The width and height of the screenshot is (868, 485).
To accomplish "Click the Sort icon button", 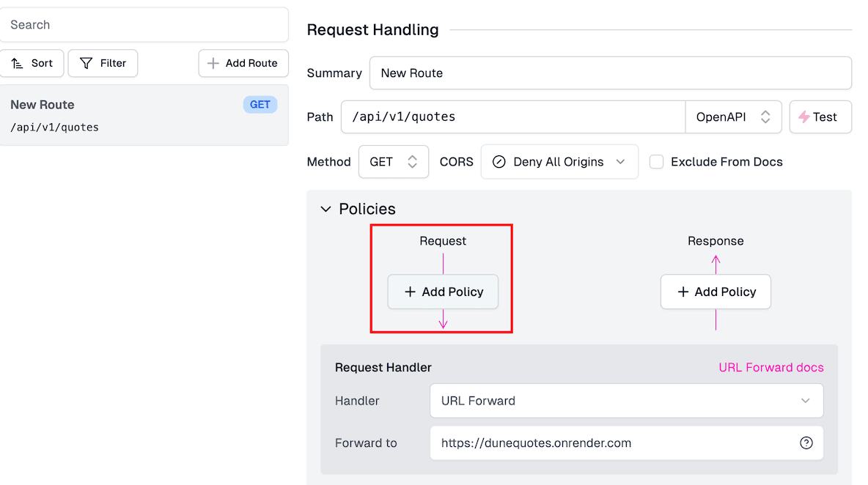I will (32, 64).
